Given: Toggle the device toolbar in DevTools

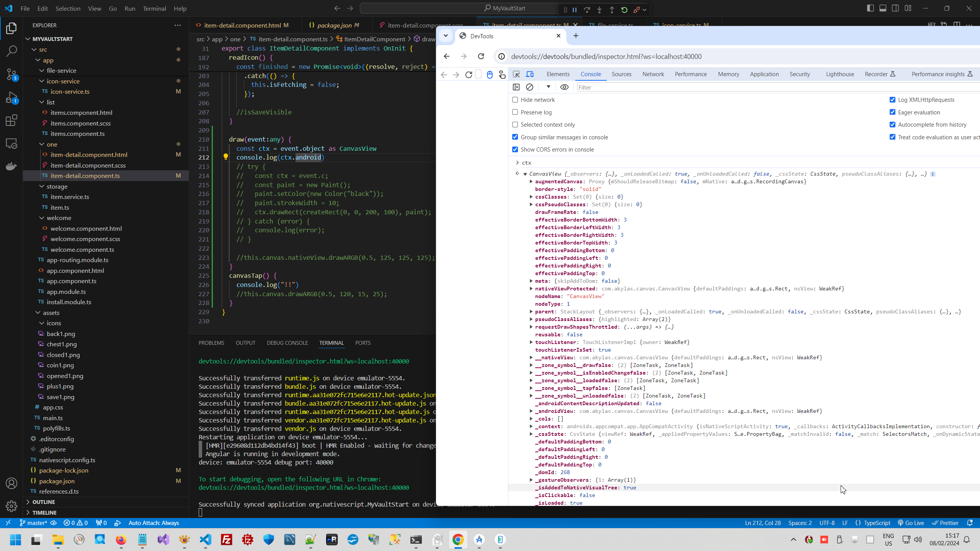Looking at the screenshot, I should point(530,75).
